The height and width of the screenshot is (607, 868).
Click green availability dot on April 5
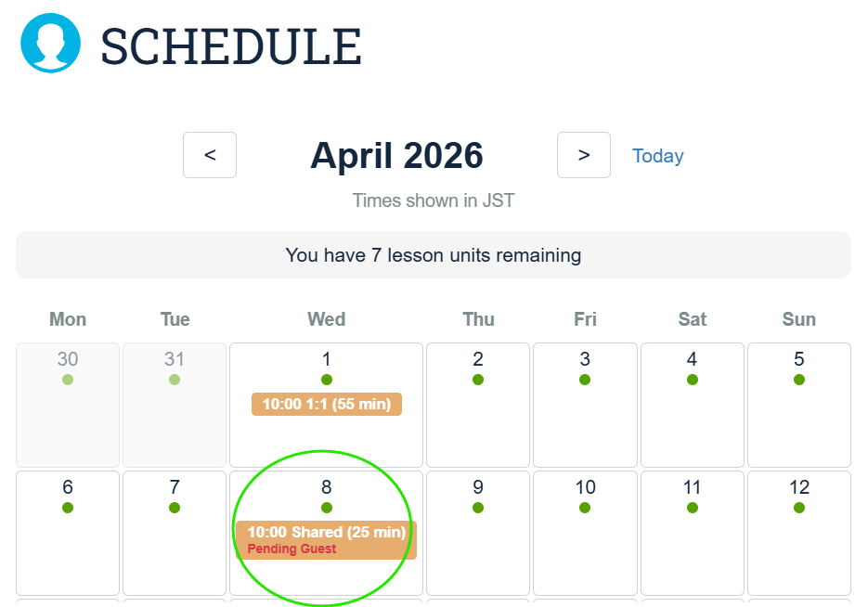tap(799, 380)
